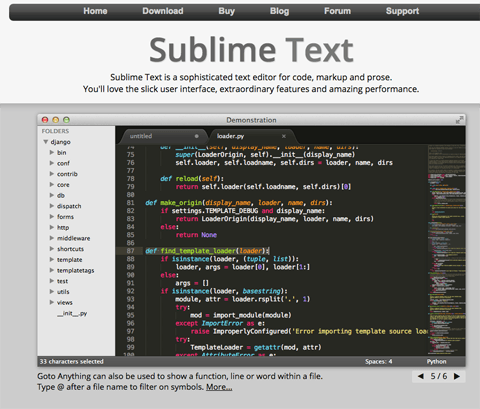This screenshot has width=480, height=409.
Task: Close the loader.py tab with its x
Action: 284,136
